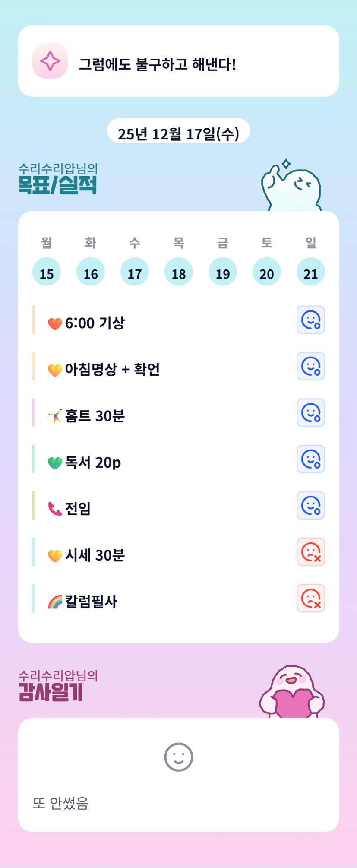Select Saturday the 20th date circle
The height and width of the screenshot is (868, 357).
[267, 272]
